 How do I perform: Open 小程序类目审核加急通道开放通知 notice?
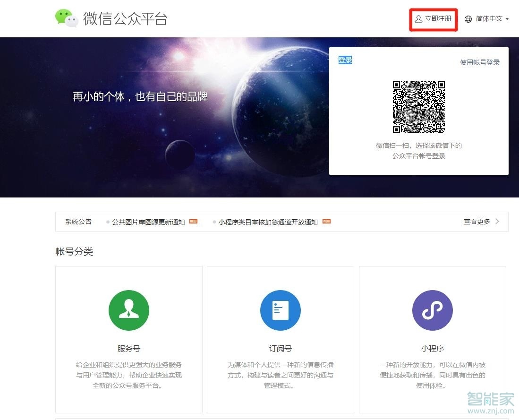[267, 221]
